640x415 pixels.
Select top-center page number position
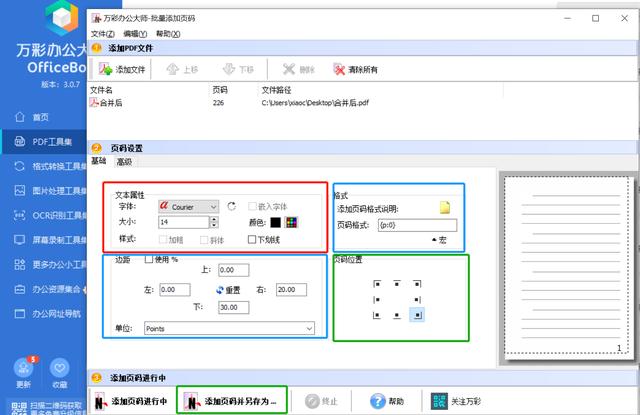397,283
